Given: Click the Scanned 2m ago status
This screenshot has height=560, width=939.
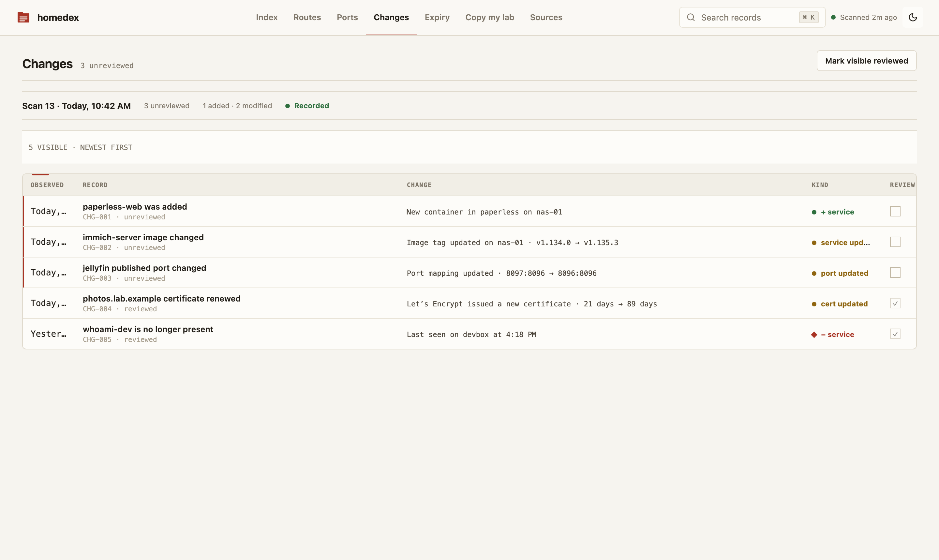Looking at the screenshot, I should click(869, 17).
